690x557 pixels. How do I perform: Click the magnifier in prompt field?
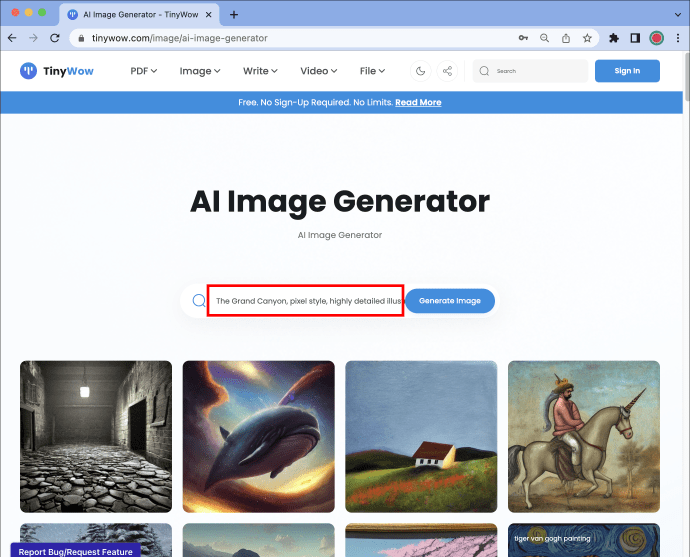(199, 300)
